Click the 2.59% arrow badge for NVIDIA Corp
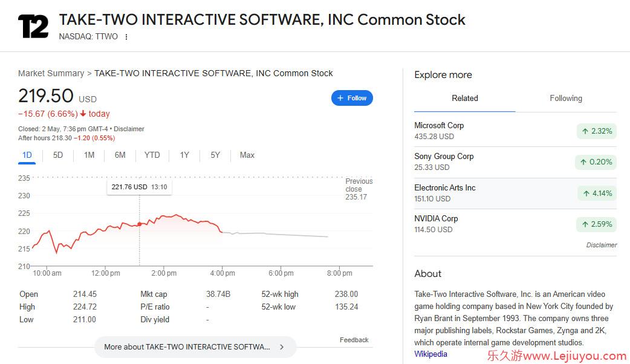 [597, 224]
